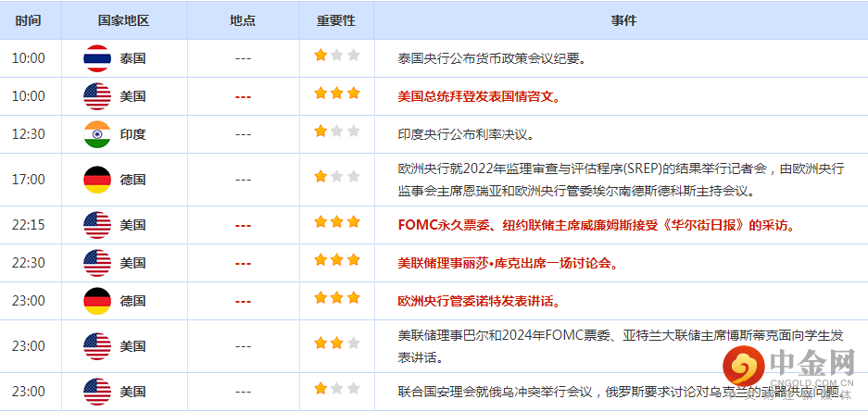Screen dimensions: 868x412
Task: Click the 12:30 time cell
Action: 28,134
